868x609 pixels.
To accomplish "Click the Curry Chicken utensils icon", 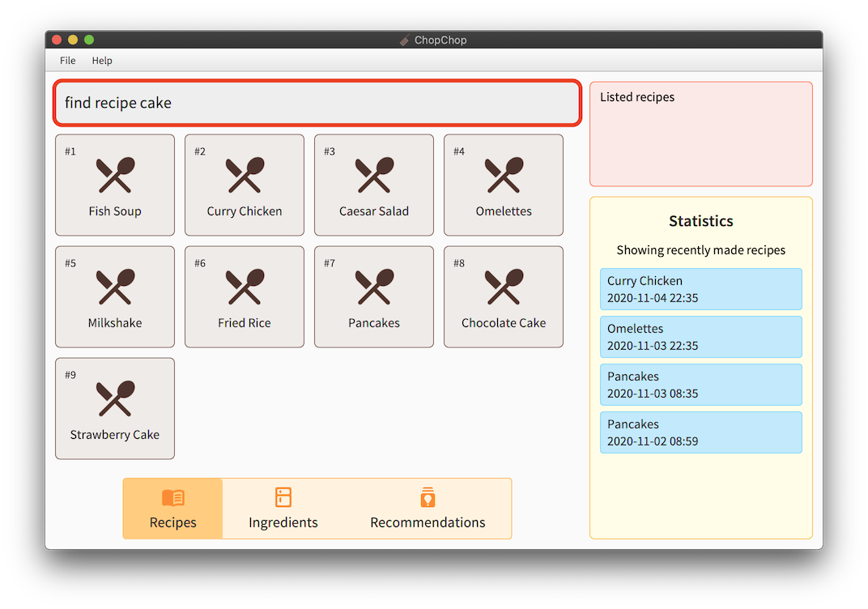I will tap(245, 175).
